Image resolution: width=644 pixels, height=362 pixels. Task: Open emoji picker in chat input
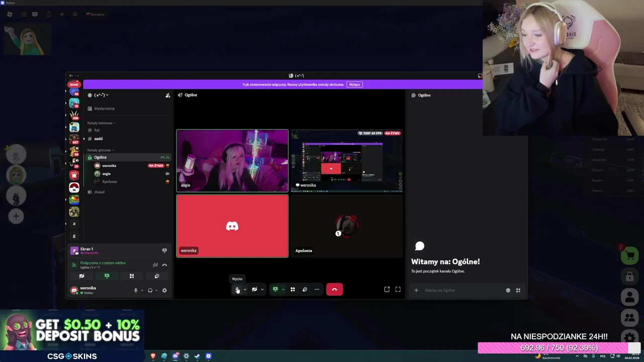[x=508, y=290]
